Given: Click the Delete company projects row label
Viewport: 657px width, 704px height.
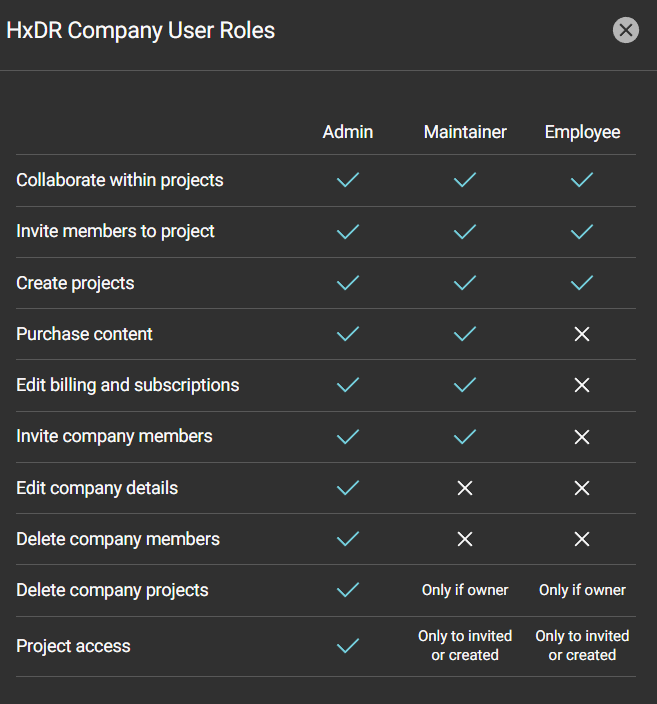Looking at the screenshot, I should coord(113,590).
